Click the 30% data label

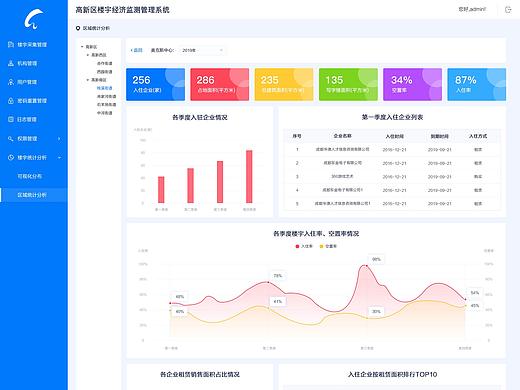click(376, 311)
